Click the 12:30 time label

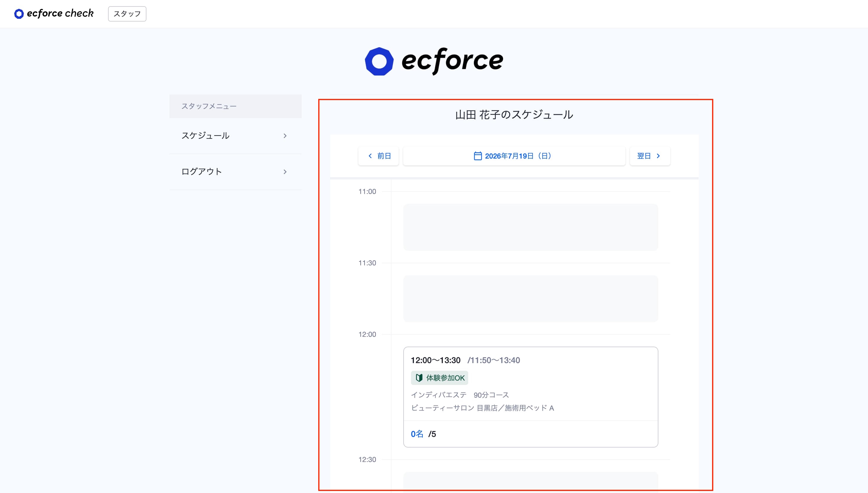coord(367,460)
